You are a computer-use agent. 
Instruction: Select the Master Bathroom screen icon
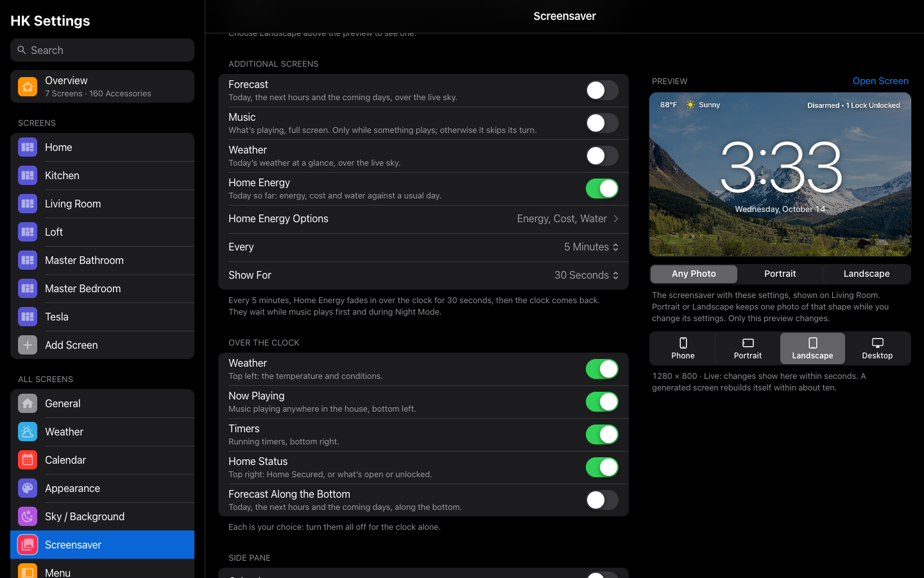28,260
